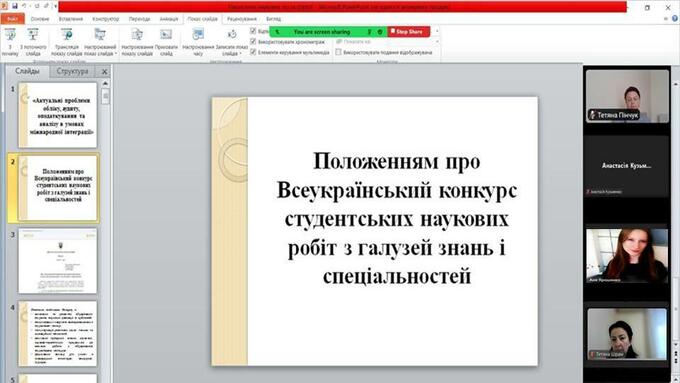Select the 'Показ слайдів' ribbon tab
The height and width of the screenshot is (383, 680).
tap(203, 19)
